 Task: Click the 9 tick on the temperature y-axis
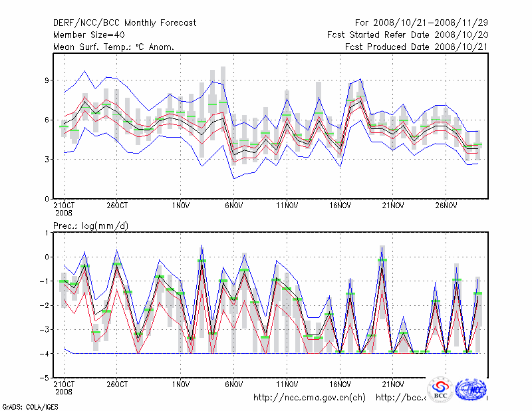47,80
